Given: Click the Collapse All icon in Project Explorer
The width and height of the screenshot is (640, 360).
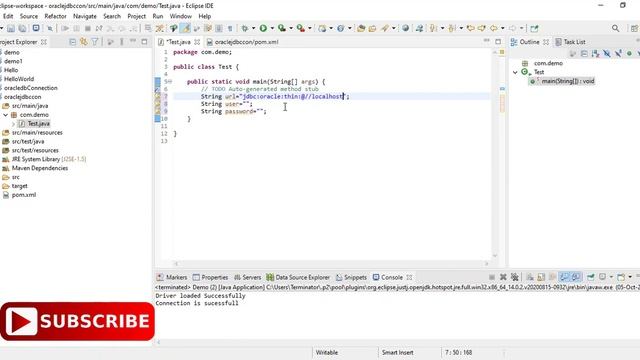Looking at the screenshot, I should (x=72, y=42).
